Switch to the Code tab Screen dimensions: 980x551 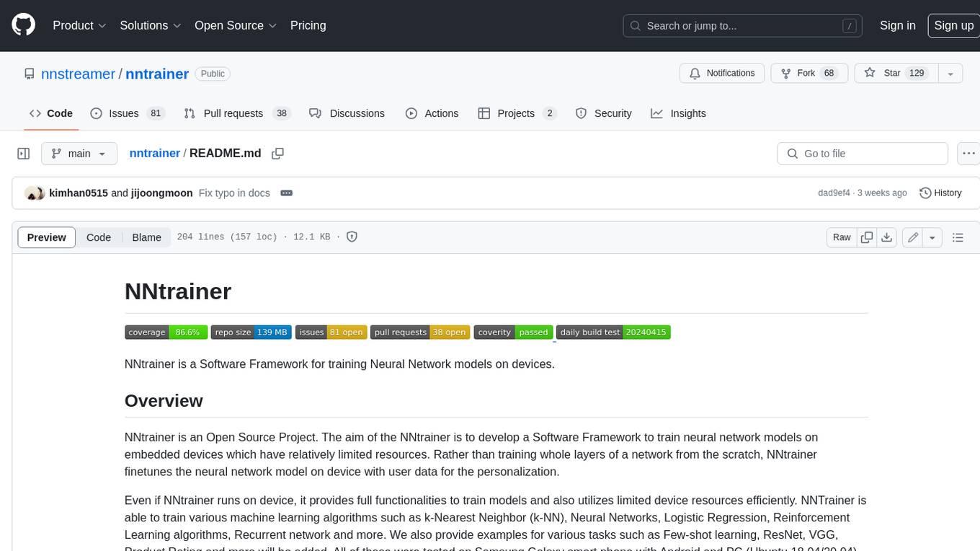click(x=51, y=113)
